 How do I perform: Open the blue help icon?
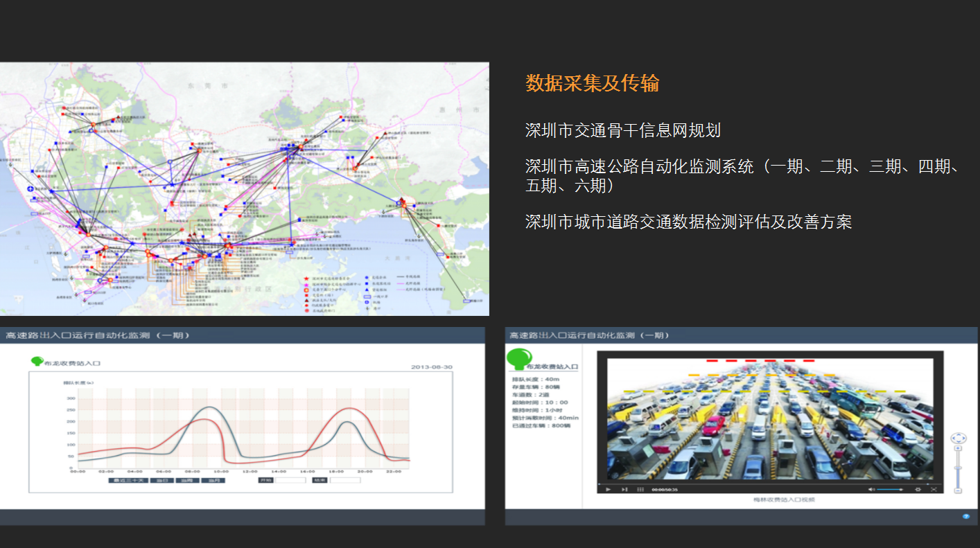(965, 516)
